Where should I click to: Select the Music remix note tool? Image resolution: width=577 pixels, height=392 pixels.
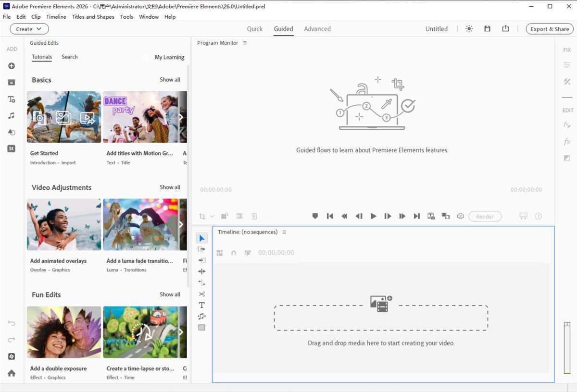[x=202, y=316]
